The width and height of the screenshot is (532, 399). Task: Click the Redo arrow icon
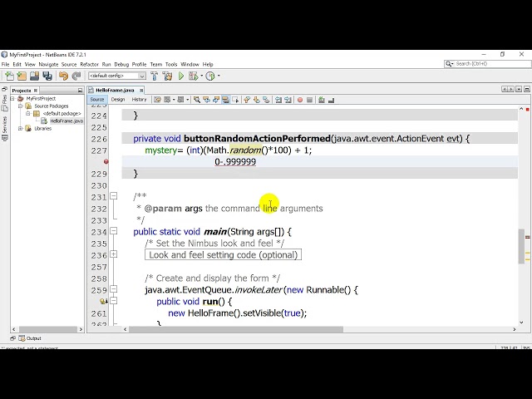(x=76, y=76)
